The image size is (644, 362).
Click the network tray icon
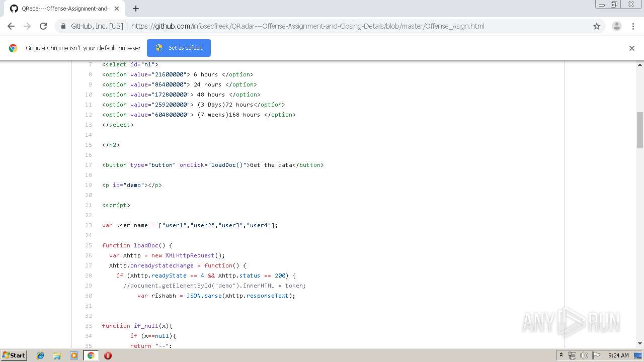pos(572,355)
